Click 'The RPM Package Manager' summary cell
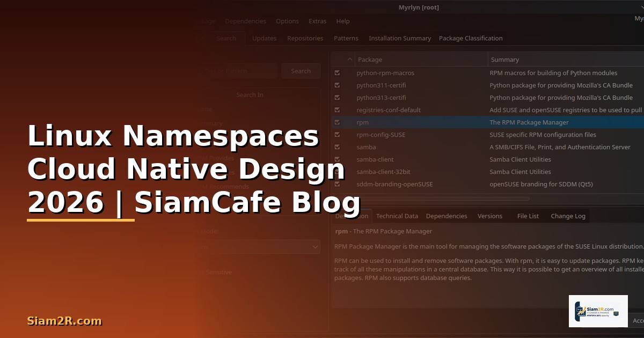Image resolution: width=644 pixels, height=338 pixels. coord(529,122)
